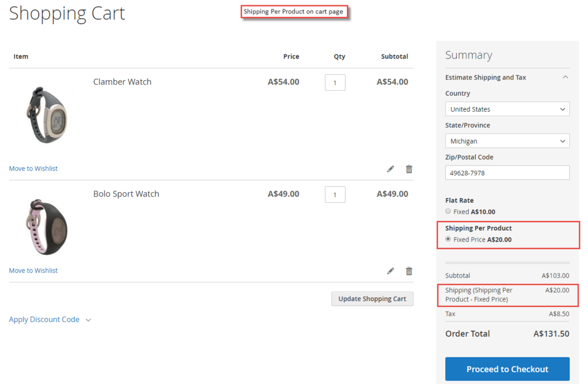Collapse the Estimate Shipping and Tax section

[565, 77]
